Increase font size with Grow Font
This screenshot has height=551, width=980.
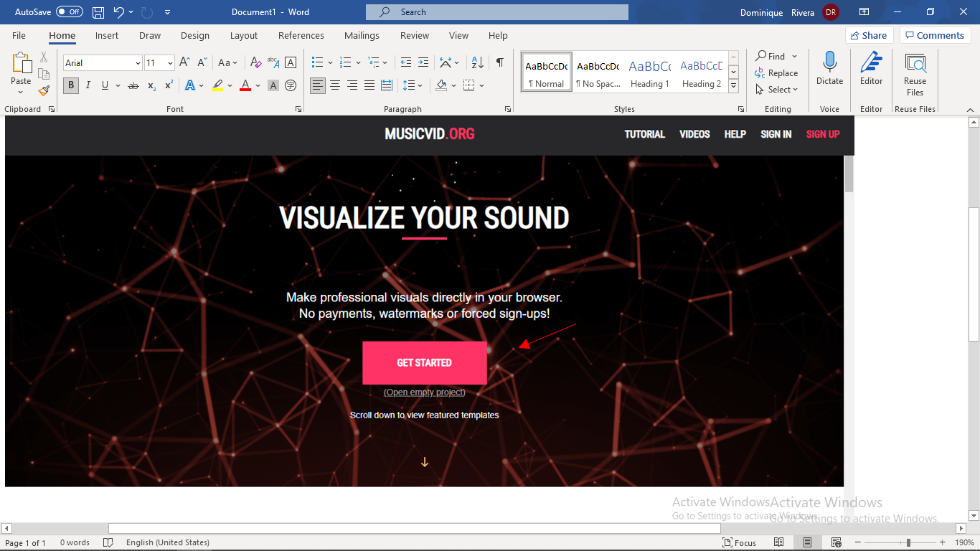point(184,63)
